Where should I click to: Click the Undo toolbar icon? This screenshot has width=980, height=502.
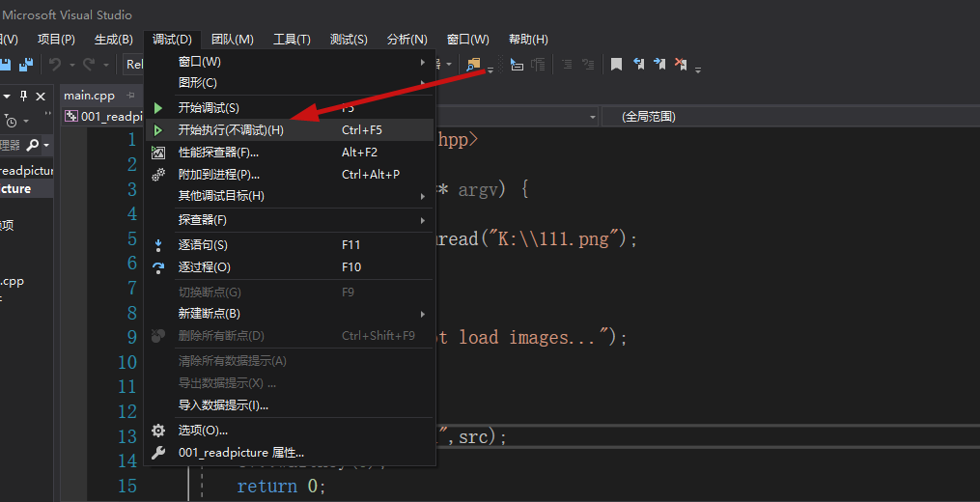click(55, 64)
